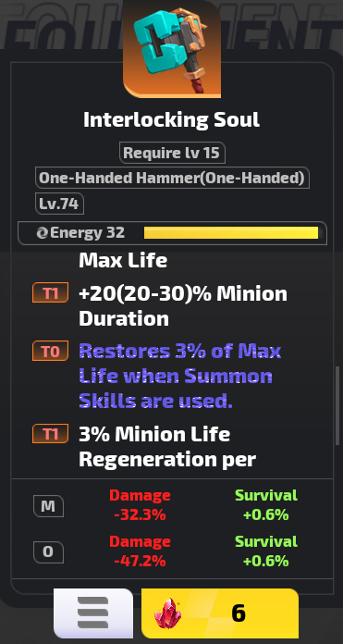This screenshot has height=644, width=343.
Task: Select the +20(20-30)% Minion Duration affix
Action: pyautogui.click(x=183, y=306)
